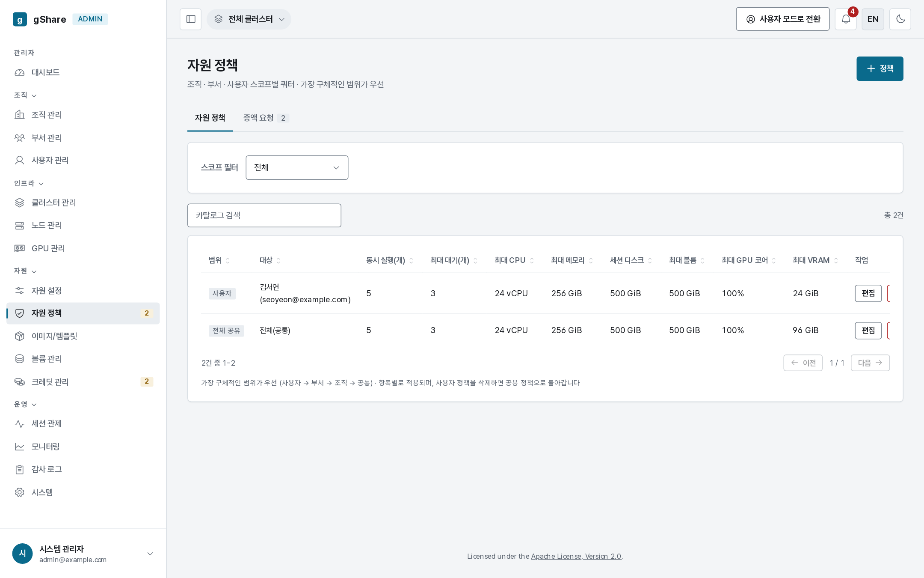
Task: Switch to the 증액 요청 tab
Action: [266, 118]
